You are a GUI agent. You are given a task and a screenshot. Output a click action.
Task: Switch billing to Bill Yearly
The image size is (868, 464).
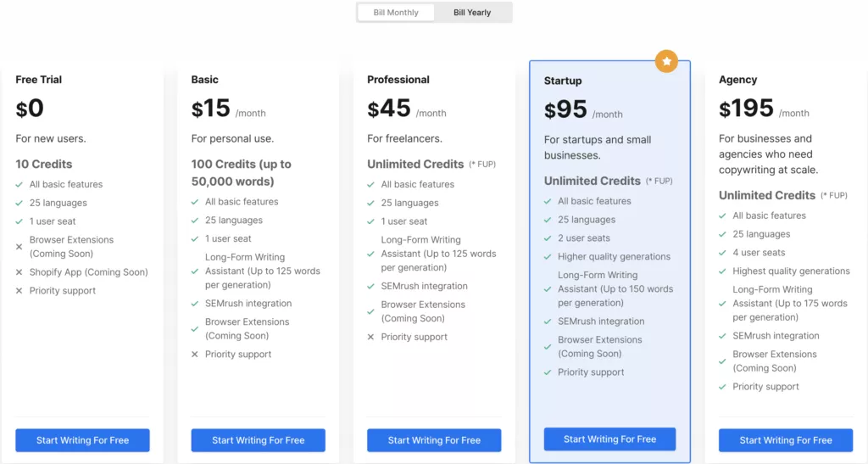(472, 13)
